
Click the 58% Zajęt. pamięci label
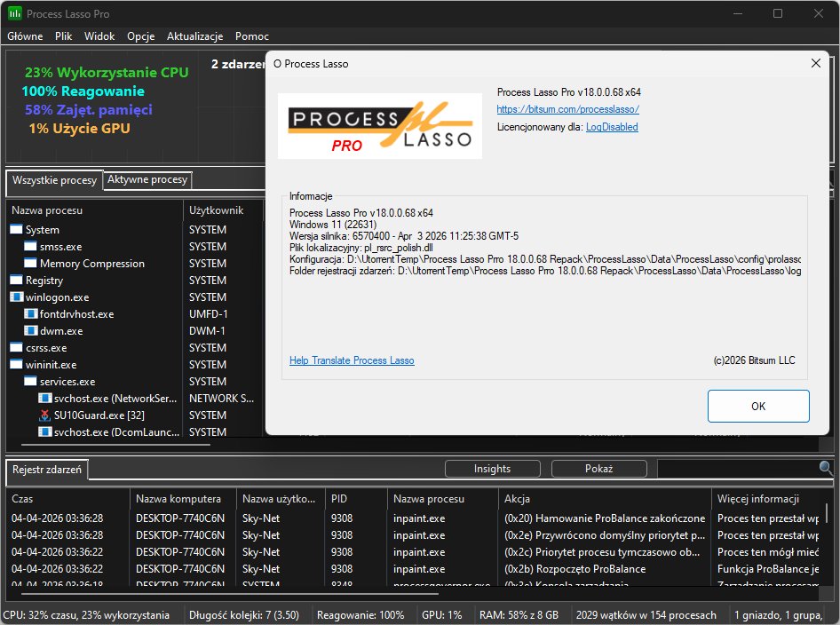(89, 110)
